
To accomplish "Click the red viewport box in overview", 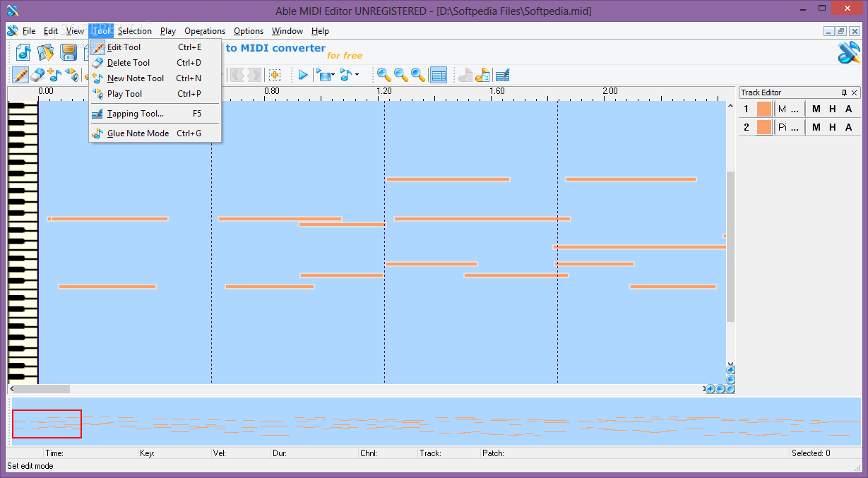I will tap(47, 424).
